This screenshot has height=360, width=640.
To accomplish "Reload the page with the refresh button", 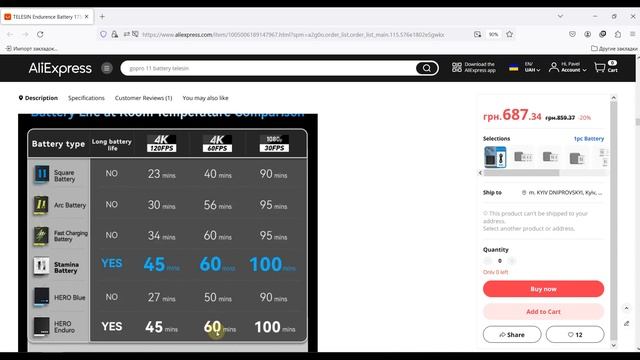I will [40, 34].
